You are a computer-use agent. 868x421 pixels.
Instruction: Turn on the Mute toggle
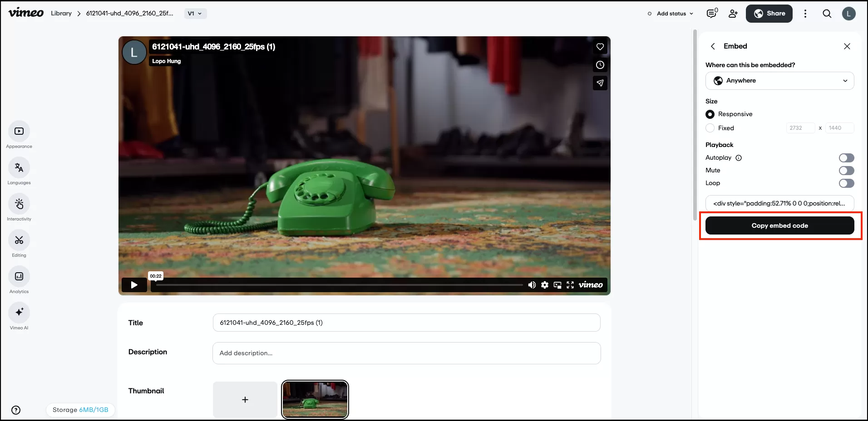[846, 171]
